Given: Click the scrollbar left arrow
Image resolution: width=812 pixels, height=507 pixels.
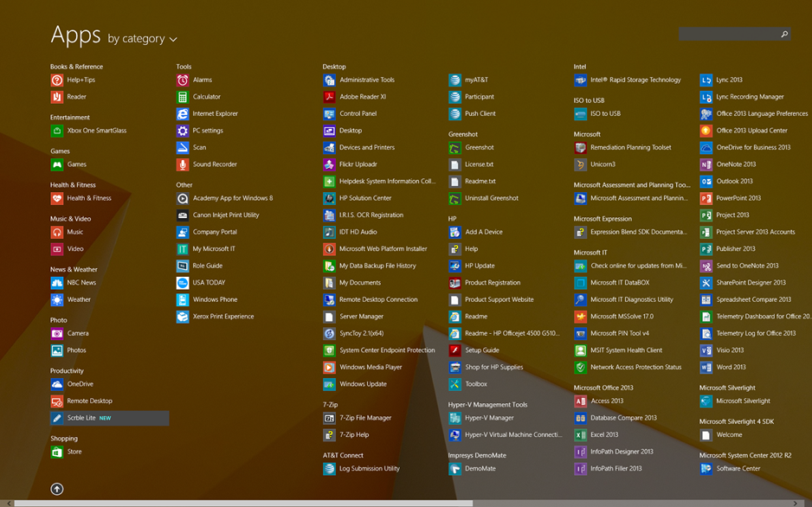Looking at the screenshot, I should [x=8, y=504].
